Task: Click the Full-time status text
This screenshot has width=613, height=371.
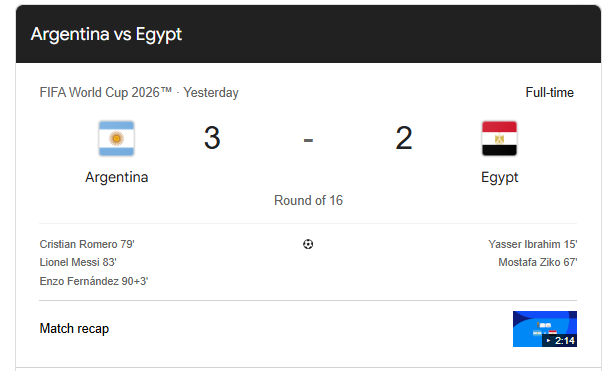Action: click(x=549, y=93)
